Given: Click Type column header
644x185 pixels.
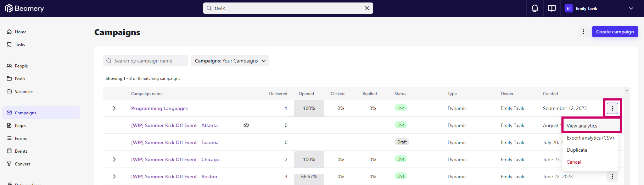Looking at the screenshot, I should [x=452, y=94].
